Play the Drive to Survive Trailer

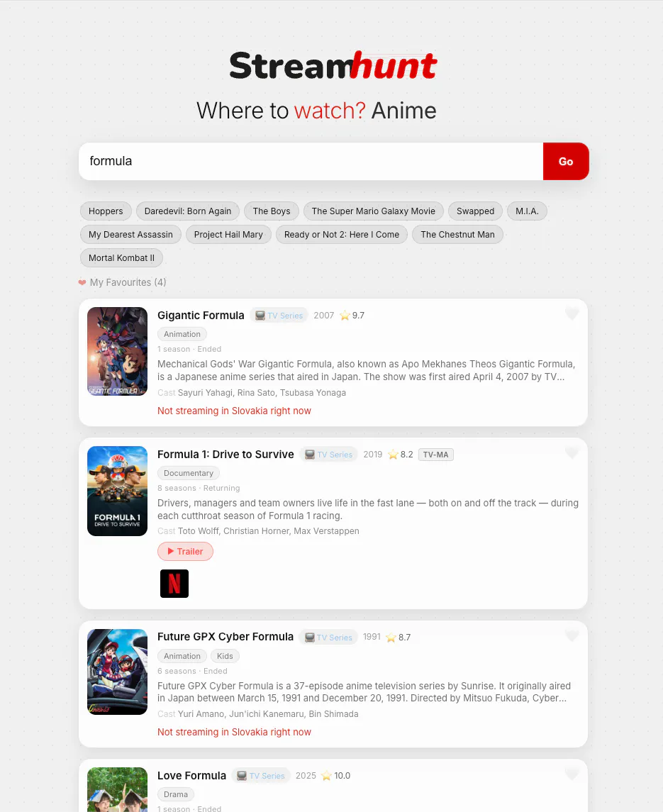pyautogui.click(x=186, y=552)
